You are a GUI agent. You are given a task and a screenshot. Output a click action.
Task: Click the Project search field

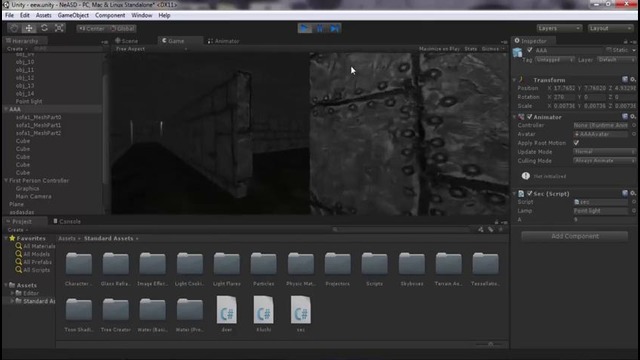[x=402, y=230]
